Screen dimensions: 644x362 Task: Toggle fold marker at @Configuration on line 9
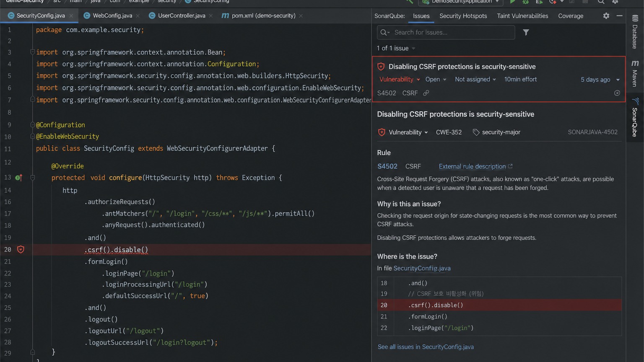pyautogui.click(x=32, y=125)
